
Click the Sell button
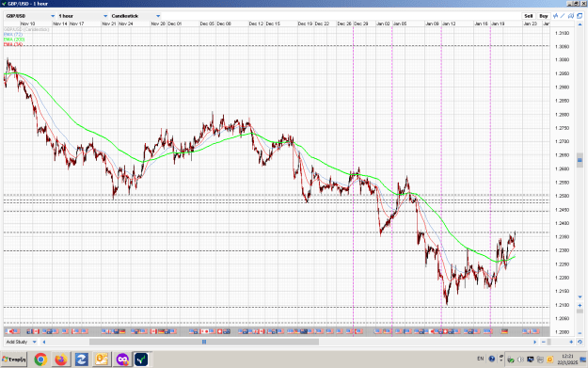(x=529, y=16)
